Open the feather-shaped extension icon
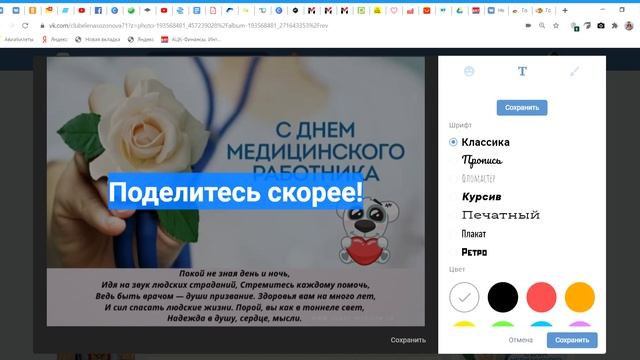This screenshot has height=360, width=640. [587, 25]
